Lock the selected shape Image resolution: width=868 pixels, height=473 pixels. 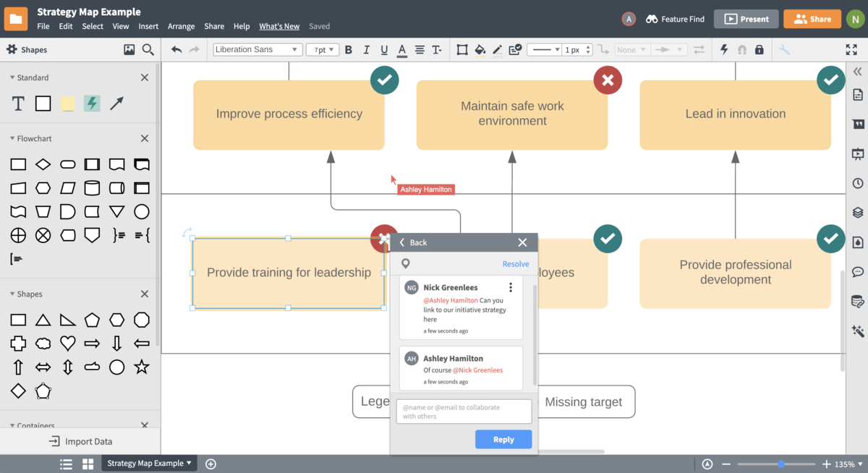click(x=759, y=49)
